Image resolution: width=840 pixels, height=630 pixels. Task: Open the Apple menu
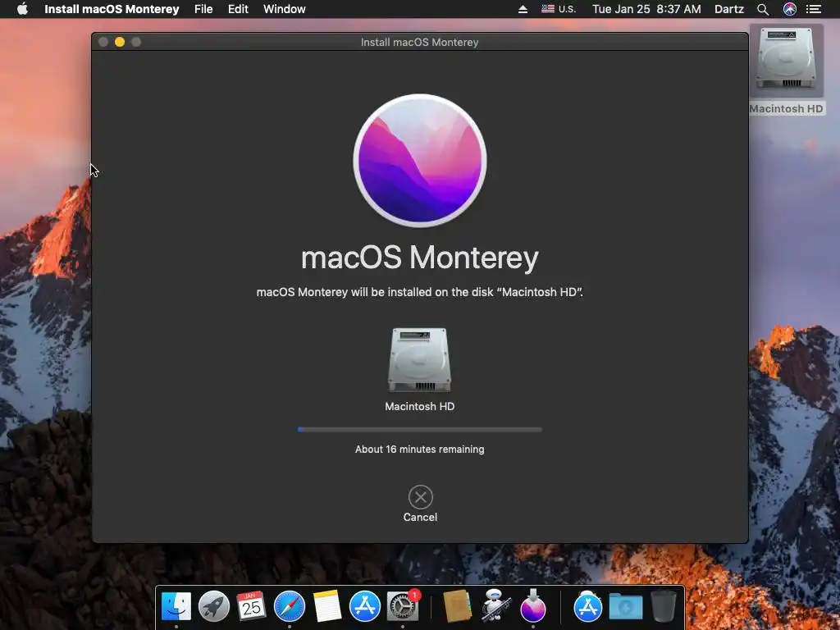[22, 9]
